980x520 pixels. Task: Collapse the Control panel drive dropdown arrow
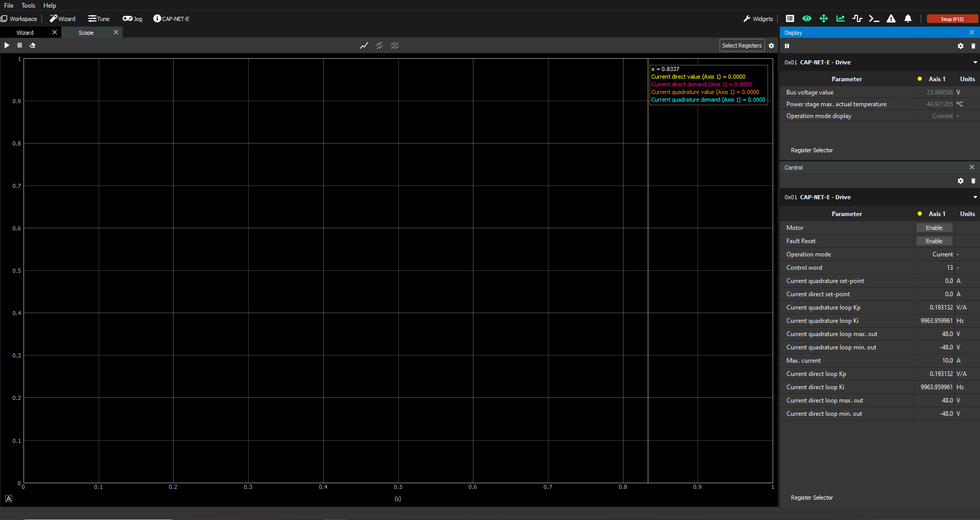click(x=975, y=197)
